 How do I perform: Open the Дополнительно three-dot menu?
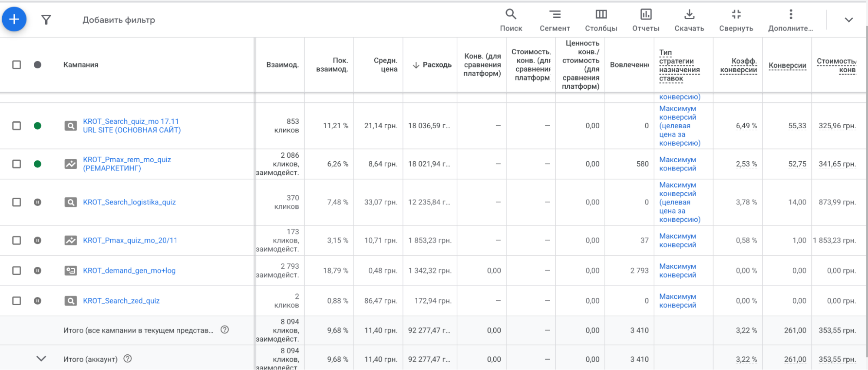pos(790,20)
